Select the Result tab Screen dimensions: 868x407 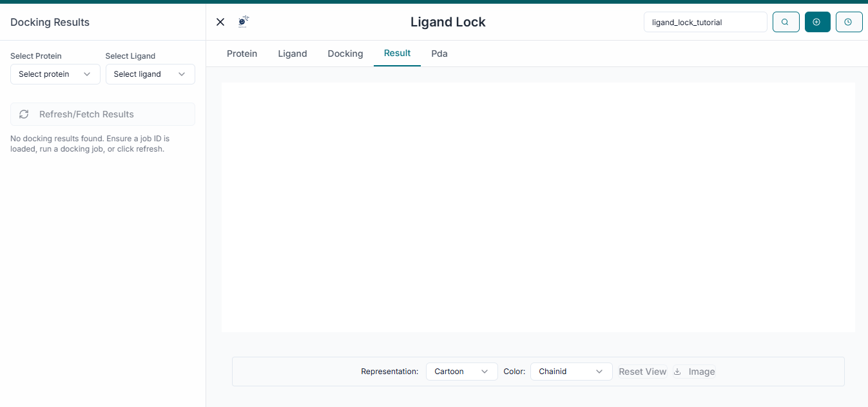pyautogui.click(x=397, y=53)
